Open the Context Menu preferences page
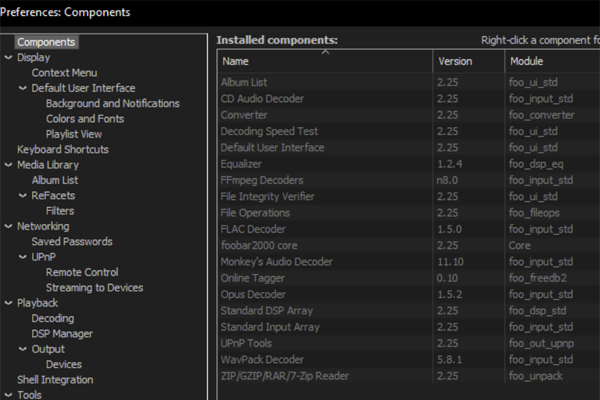Image resolution: width=600 pixels, height=400 pixels. coord(64,73)
